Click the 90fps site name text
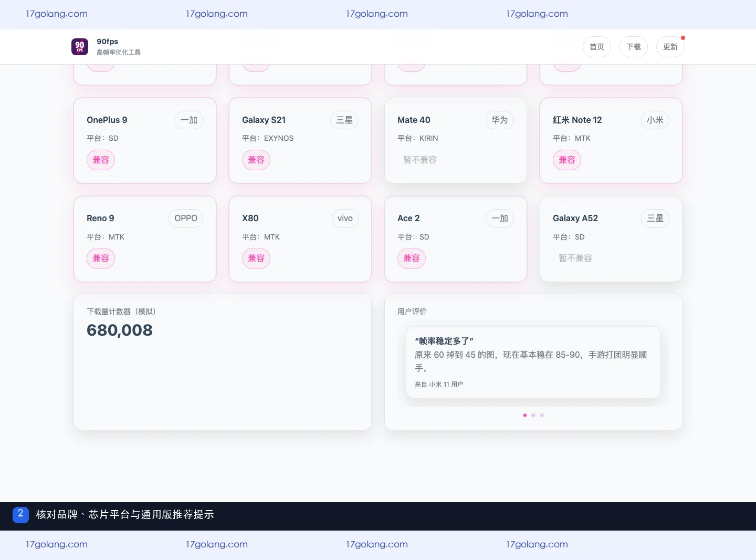This screenshot has width=756, height=560. (108, 42)
